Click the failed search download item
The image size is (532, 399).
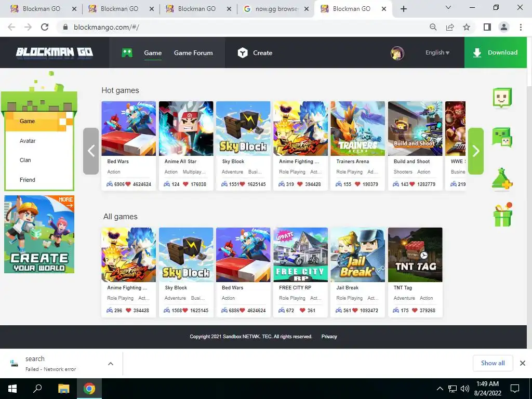coord(51,363)
